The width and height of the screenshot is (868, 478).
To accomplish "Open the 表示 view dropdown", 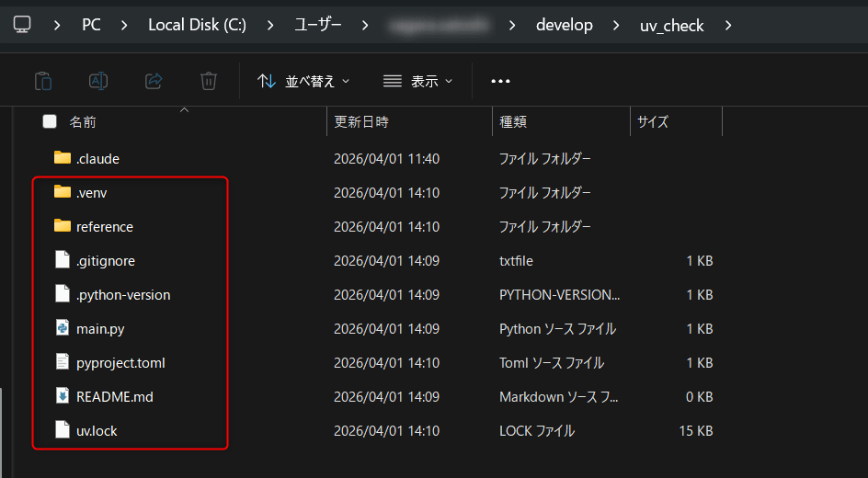I will click(418, 81).
